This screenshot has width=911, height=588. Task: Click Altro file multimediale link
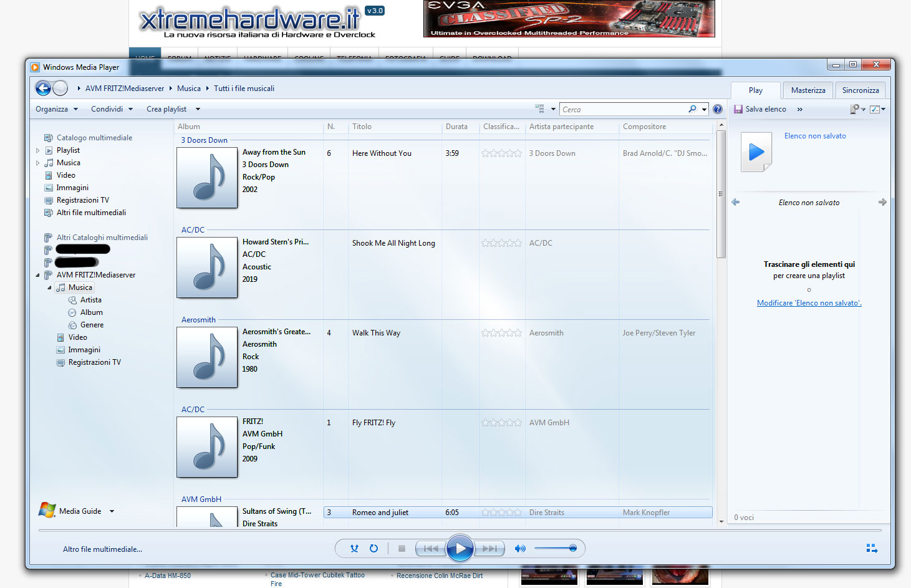click(102, 549)
